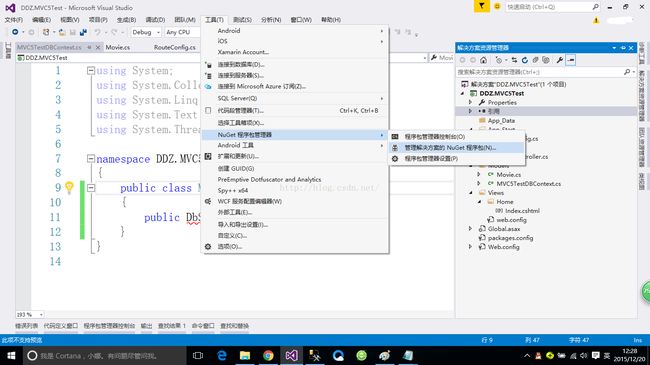This screenshot has width=650, height=365.
Task: Click the lightbulb quick action icon at line 9
Action: [x=69, y=188]
